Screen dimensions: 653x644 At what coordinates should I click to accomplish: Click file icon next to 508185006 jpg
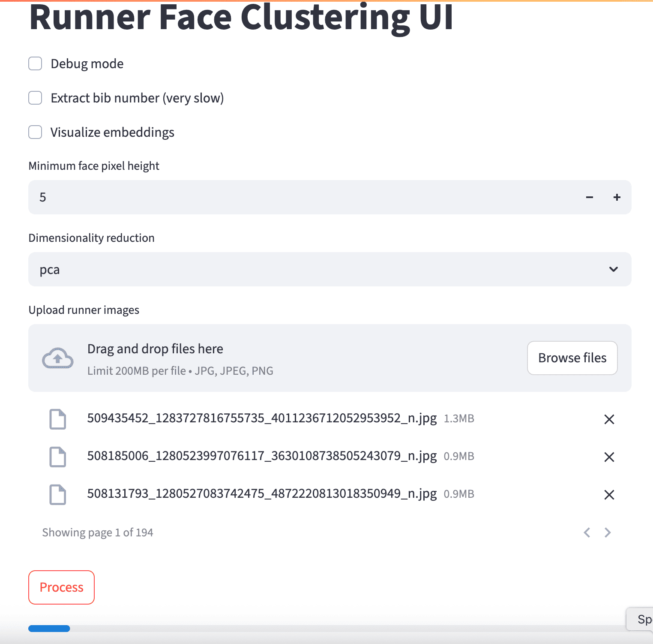click(58, 457)
